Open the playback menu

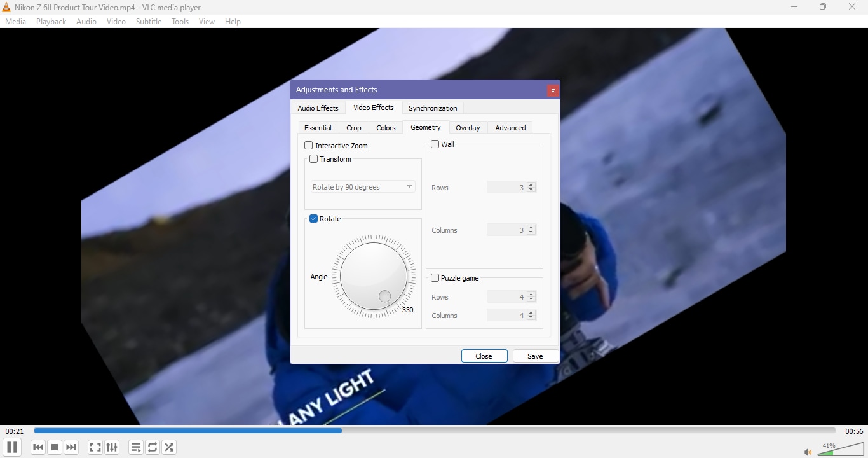51,22
